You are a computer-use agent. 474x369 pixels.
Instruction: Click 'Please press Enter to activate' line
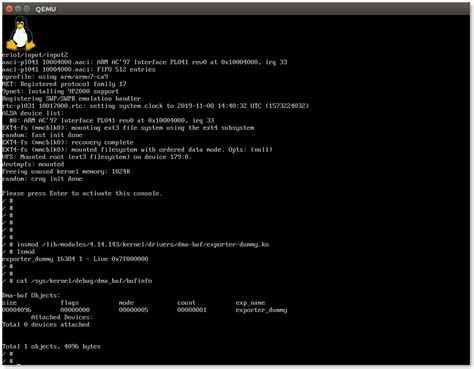82,193
